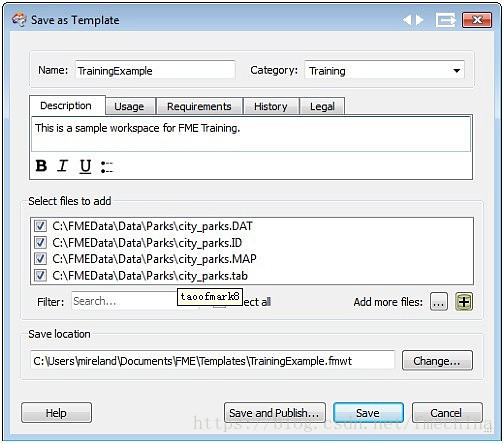The width and height of the screenshot is (504, 443).
Task: Uncheck the city_parks.tab file checkbox
Action: tap(40, 275)
